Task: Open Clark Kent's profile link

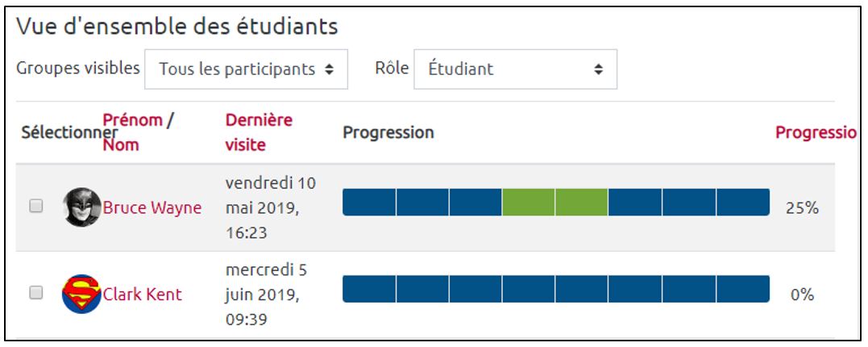Action: pos(142,295)
